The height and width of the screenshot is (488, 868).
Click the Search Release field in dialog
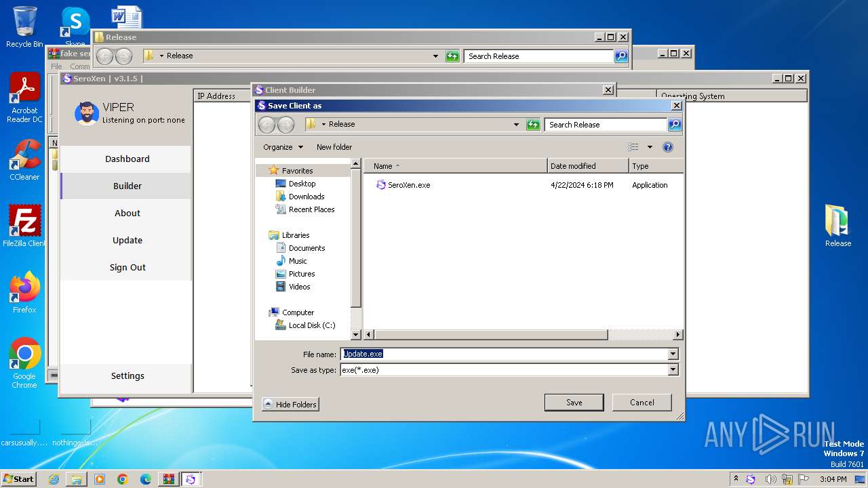coord(606,125)
